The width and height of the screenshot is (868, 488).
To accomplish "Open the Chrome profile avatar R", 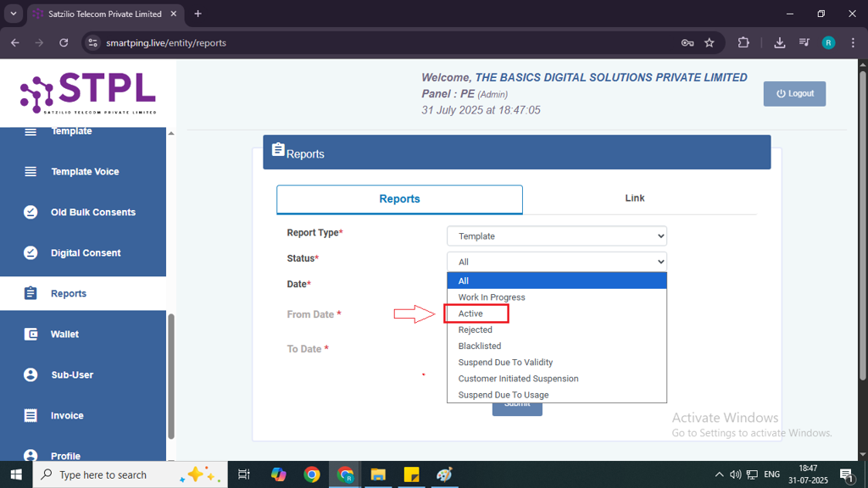I will 828,42.
